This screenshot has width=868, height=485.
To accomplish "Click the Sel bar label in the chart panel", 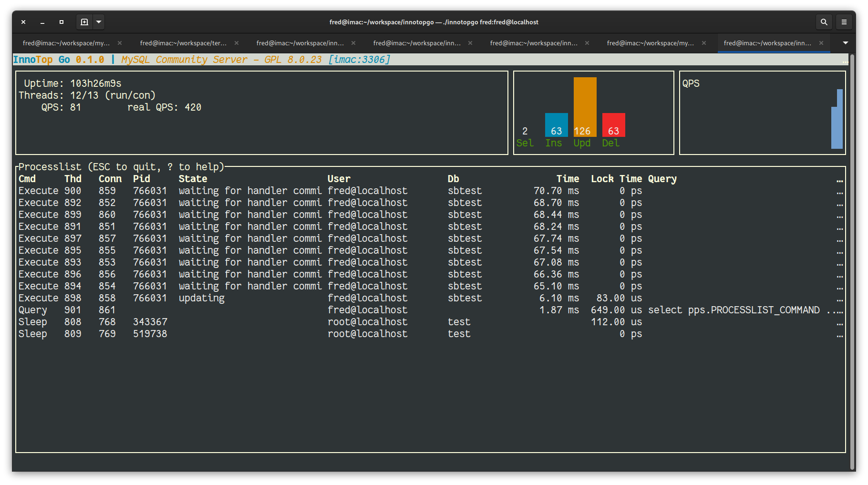I will 525,143.
